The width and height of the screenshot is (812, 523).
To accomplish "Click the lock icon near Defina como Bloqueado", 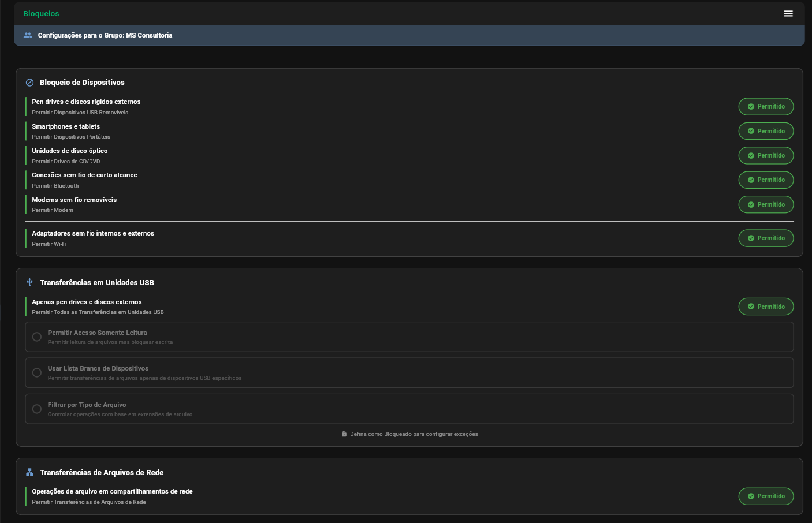I will 344,434.
